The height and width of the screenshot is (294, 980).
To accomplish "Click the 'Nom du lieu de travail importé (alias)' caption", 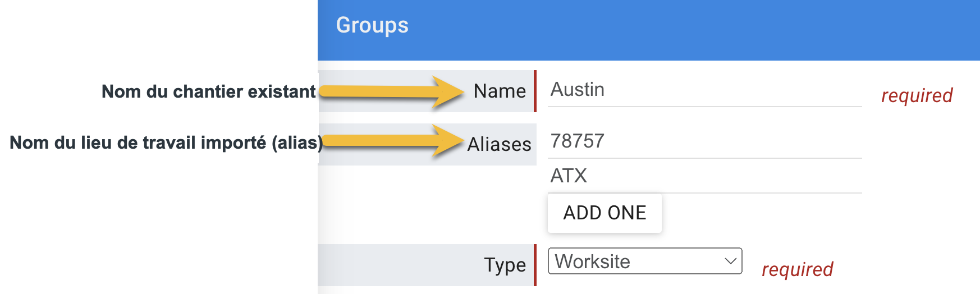I will [166, 143].
